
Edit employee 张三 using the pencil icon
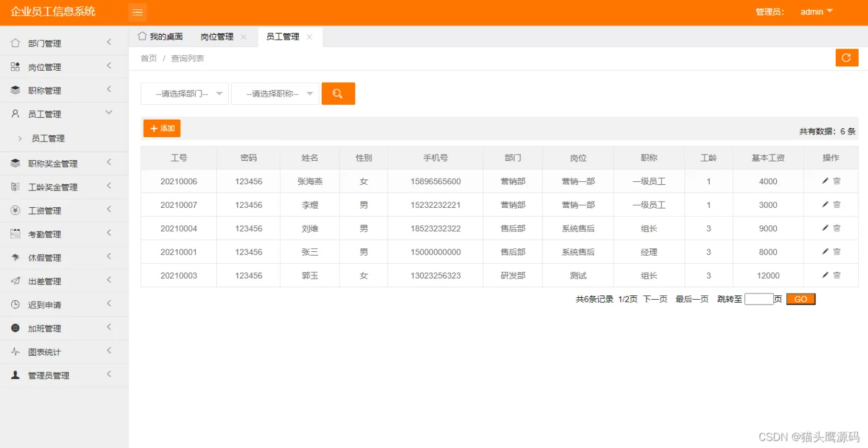pos(825,251)
